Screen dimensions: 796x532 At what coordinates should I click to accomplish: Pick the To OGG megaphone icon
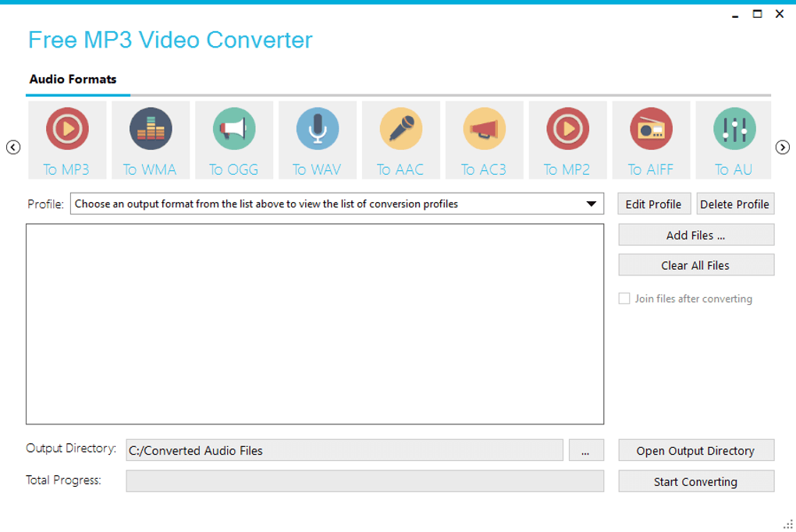coord(234,140)
